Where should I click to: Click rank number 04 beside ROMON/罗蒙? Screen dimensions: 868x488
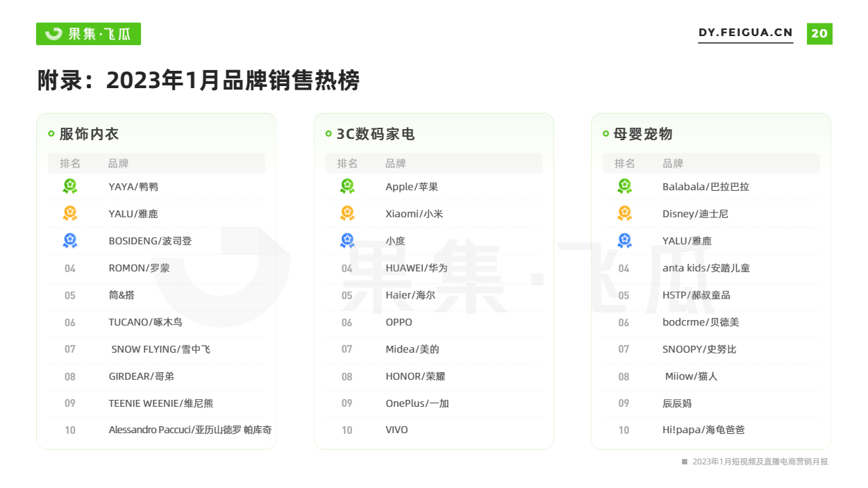[70, 269]
